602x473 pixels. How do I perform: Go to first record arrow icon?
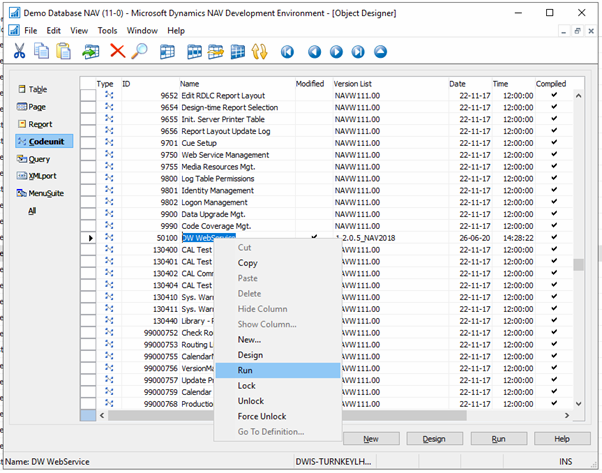click(x=288, y=52)
